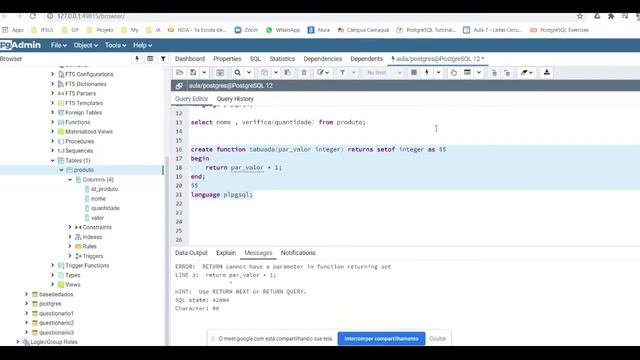The height and width of the screenshot is (360, 640).
Task: Open the No limit rows dropdown
Action: pos(384,73)
